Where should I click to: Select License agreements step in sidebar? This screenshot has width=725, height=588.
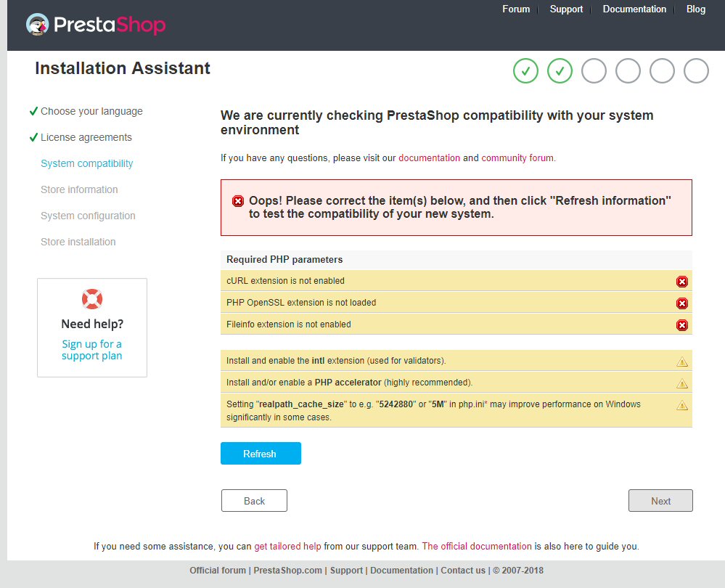click(86, 137)
